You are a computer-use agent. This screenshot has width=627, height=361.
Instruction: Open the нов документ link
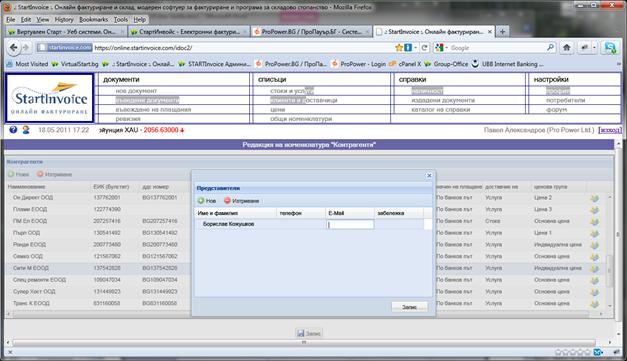pos(136,91)
